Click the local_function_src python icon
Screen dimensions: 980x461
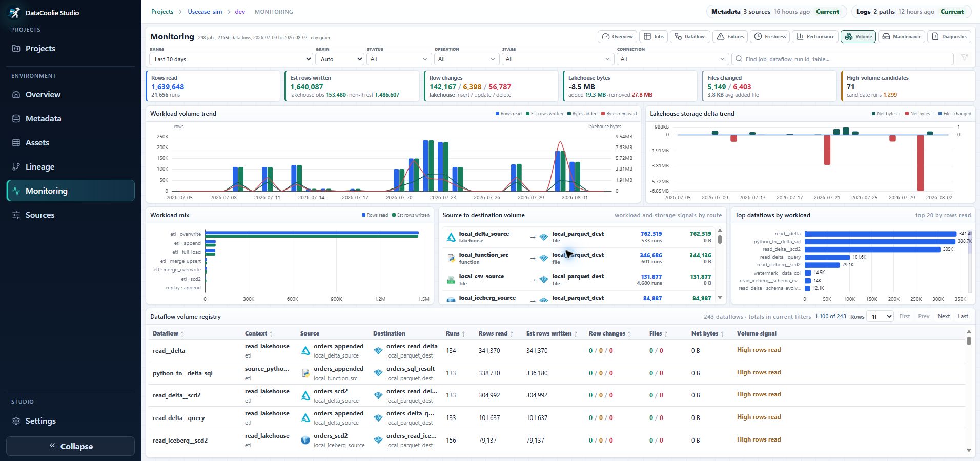tap(451, 258)
